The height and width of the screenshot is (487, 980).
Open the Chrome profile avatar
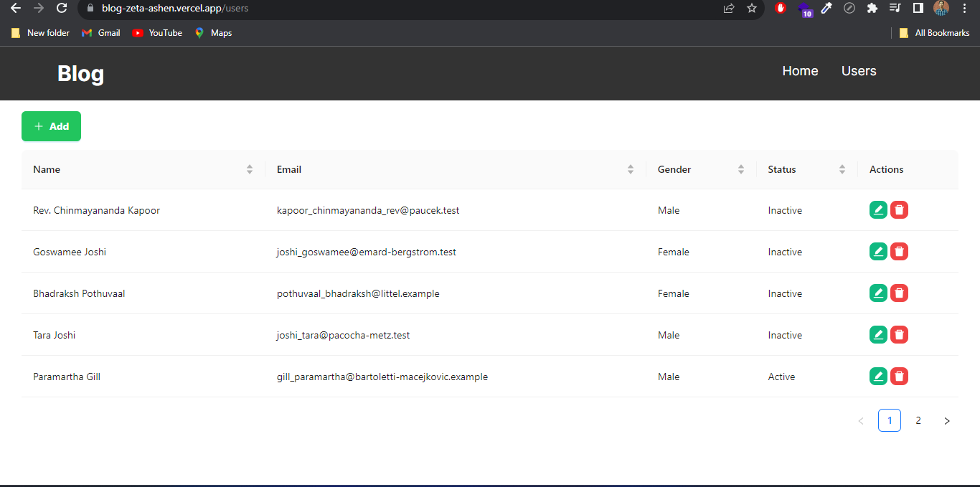tap(941, 8)
